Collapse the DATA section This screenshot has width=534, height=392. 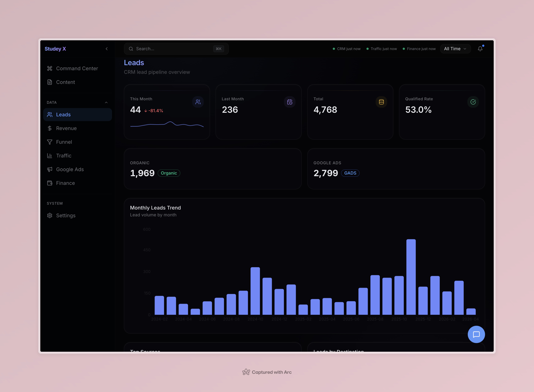tap(106, 103)
